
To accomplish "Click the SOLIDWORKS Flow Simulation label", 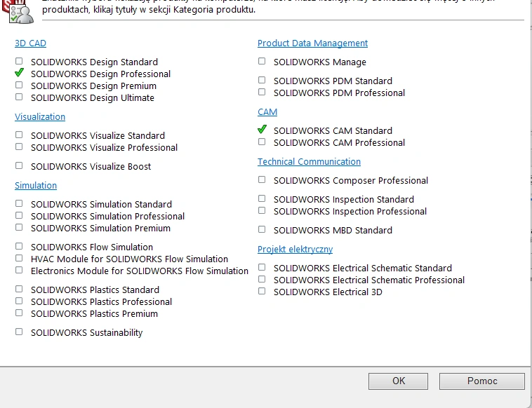I will pyautogui.click(x=92, y=247).
